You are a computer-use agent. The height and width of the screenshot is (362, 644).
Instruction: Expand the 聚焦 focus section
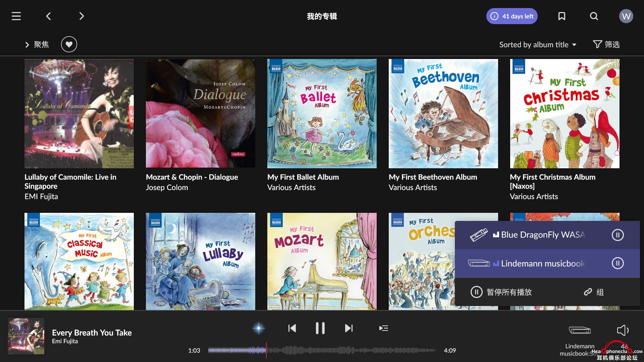coord(37,45)
